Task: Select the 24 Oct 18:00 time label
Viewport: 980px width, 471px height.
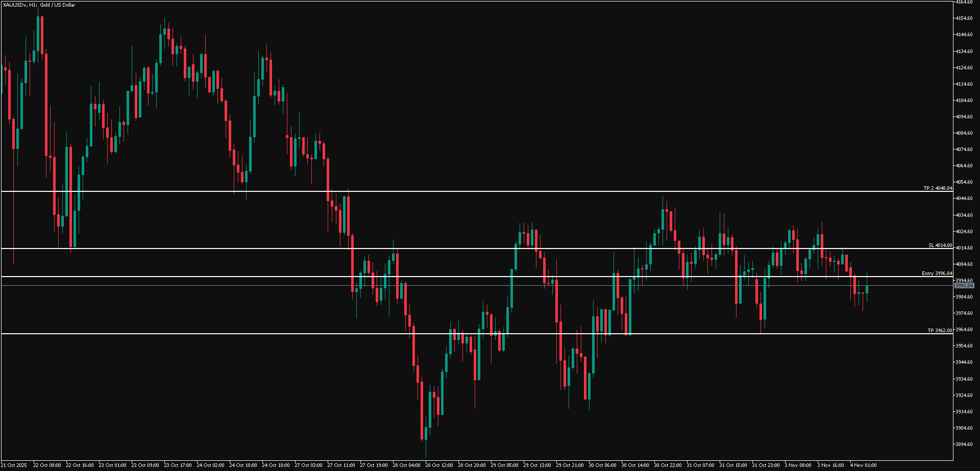Action: pos(276,465)
